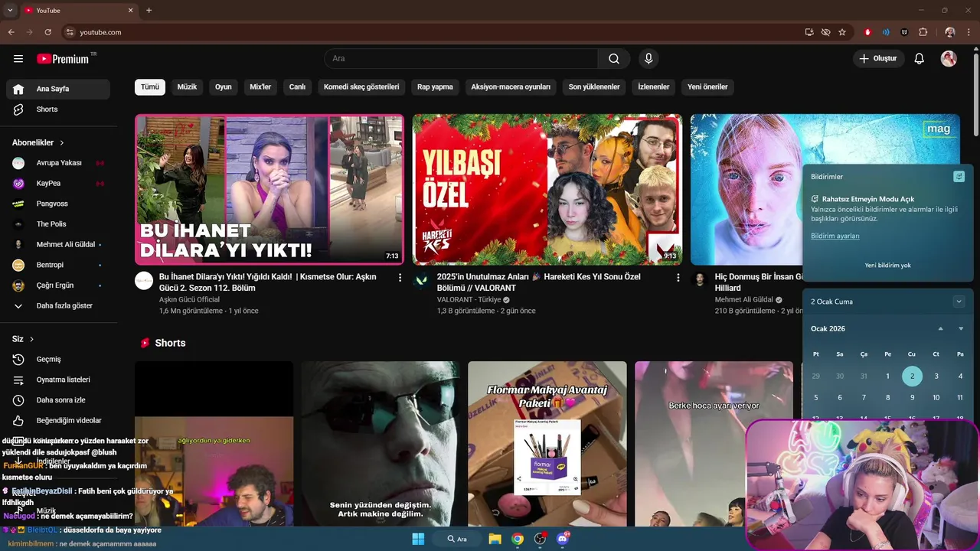Open the YouTube hamburger guide menu
Screen dimensions: 980x551
click(x=18, y=59)
